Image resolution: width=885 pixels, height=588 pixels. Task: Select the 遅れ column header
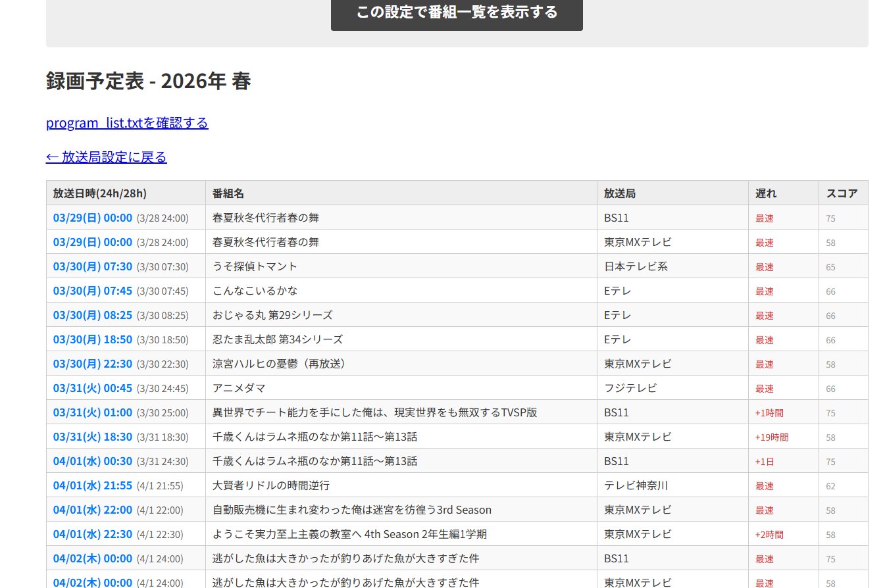[x=784, y=193]
